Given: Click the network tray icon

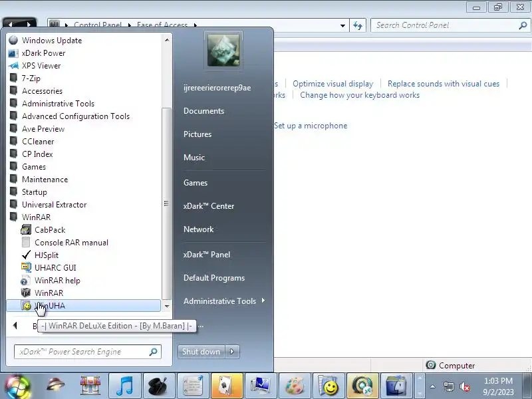Looking at the screenshot, I should point(448,386).
